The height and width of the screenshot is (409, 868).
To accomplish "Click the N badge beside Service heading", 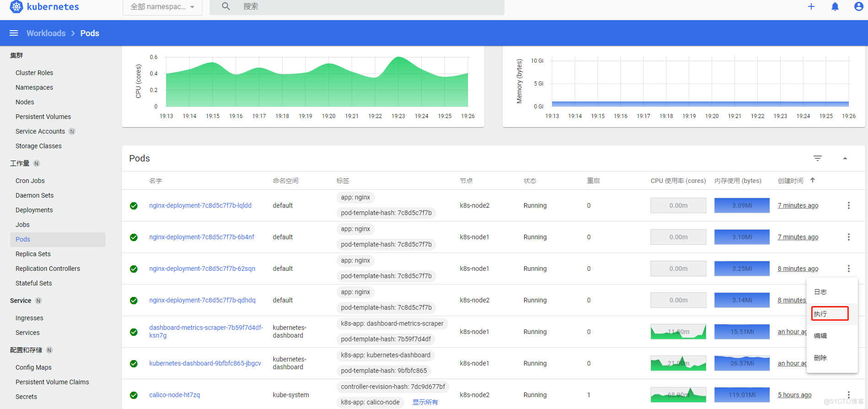I will click(x=38, y=301).
